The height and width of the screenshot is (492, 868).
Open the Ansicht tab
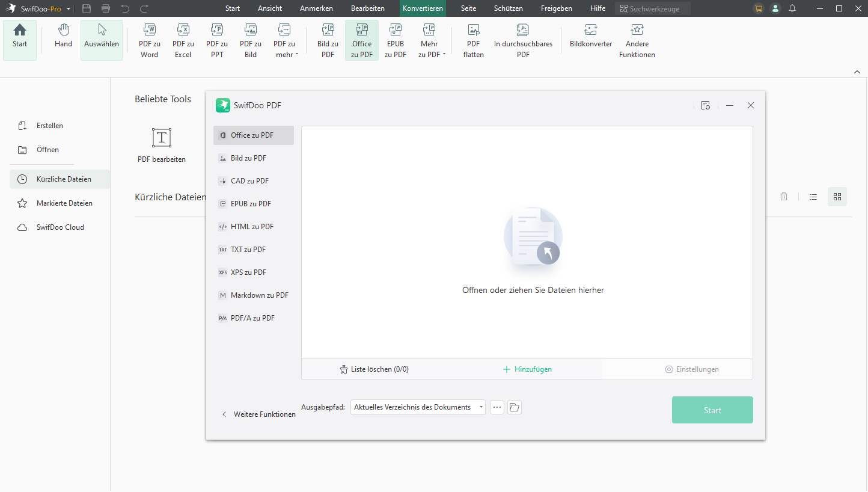point(270,8)
